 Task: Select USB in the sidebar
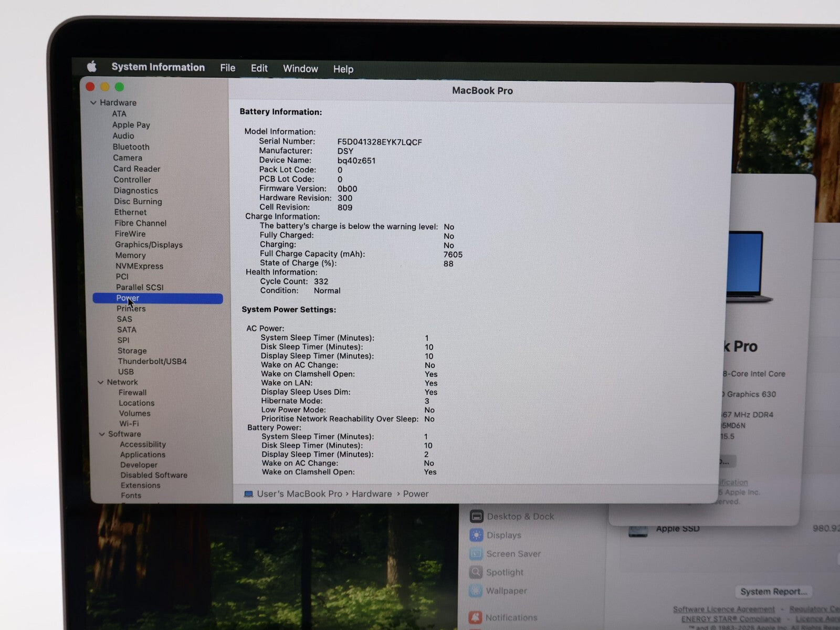(126, 372)
